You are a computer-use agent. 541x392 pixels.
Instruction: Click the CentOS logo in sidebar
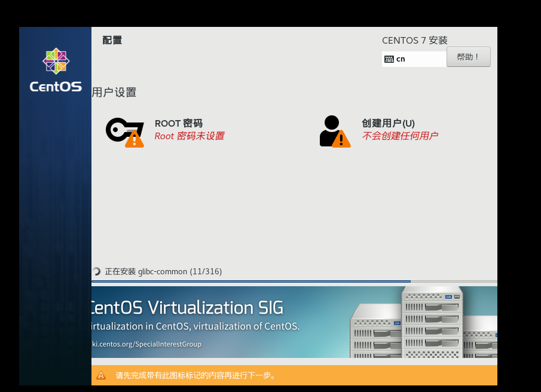point(56,70)
